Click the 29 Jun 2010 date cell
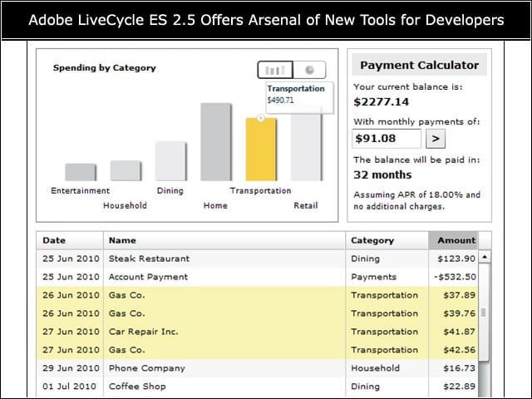Screen dimensions: 532x399 pos(71,368)
